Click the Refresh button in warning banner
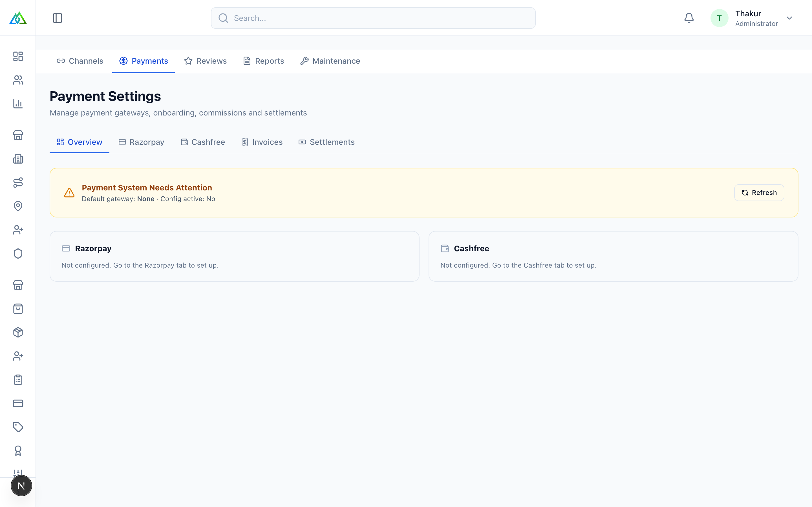 [x=759, y=193]
